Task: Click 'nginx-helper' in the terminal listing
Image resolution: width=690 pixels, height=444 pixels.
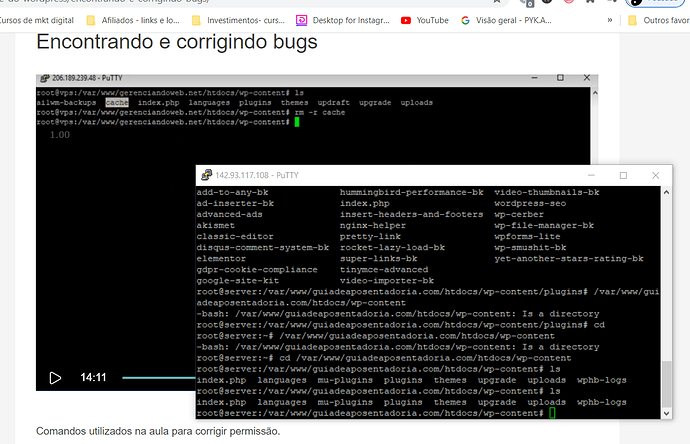Action: 373,225
